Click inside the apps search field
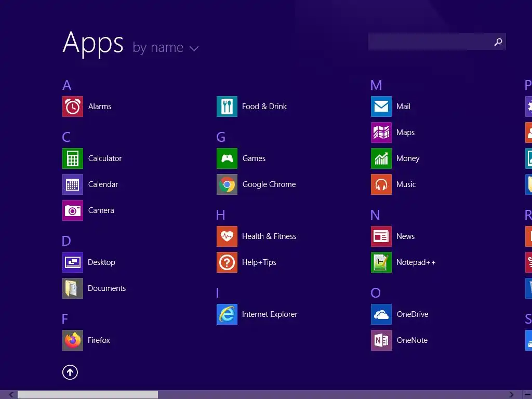 pyautogui.click(x=437, y=42)
